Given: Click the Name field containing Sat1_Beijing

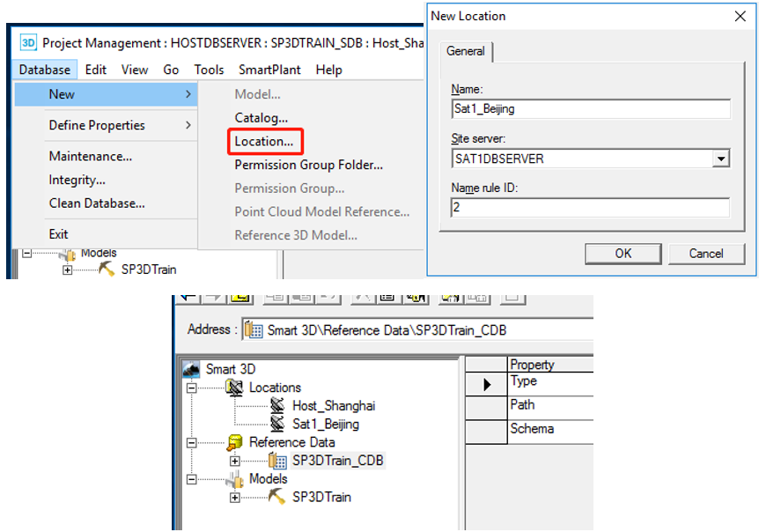Looking at the screenshot, I should click(x=589, y=109).
